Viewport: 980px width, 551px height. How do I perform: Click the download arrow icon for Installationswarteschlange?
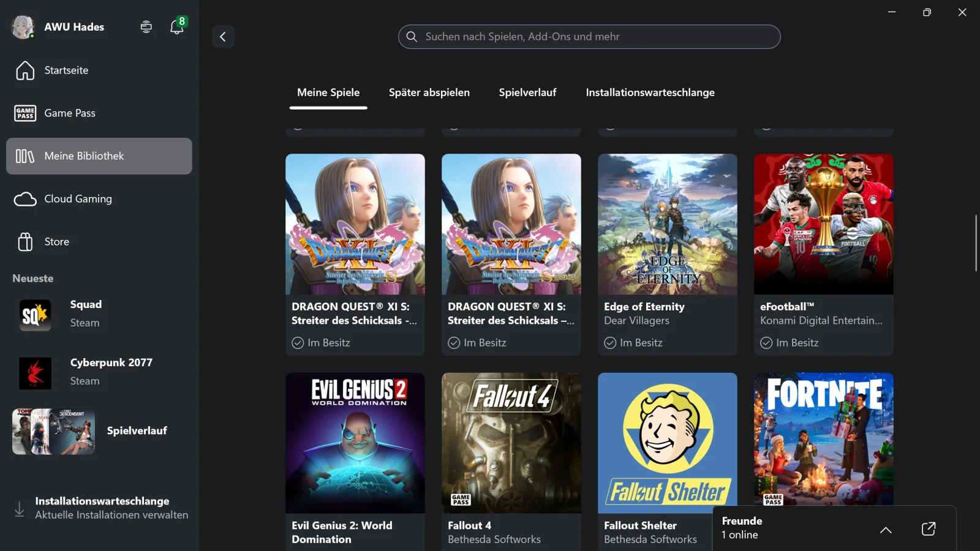click(20, 509)
